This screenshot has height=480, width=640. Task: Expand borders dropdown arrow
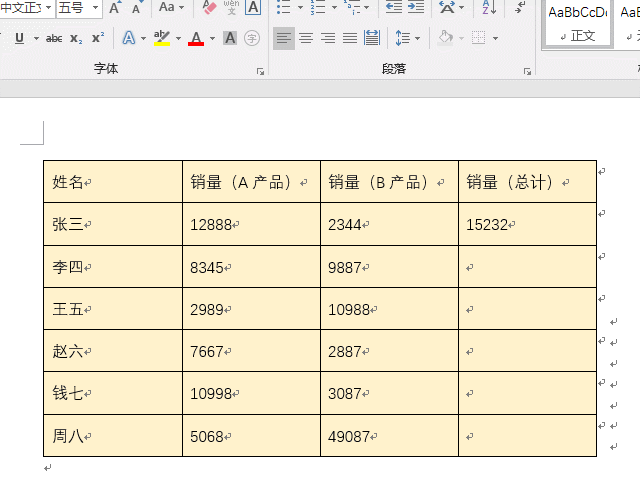point(495,39)
